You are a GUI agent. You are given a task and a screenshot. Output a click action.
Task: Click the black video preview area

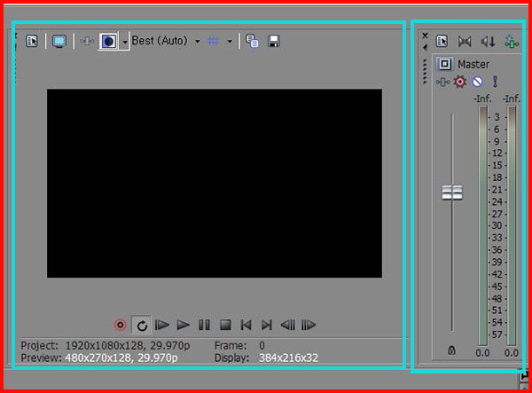pyautogui.click(x=215, y=184)
